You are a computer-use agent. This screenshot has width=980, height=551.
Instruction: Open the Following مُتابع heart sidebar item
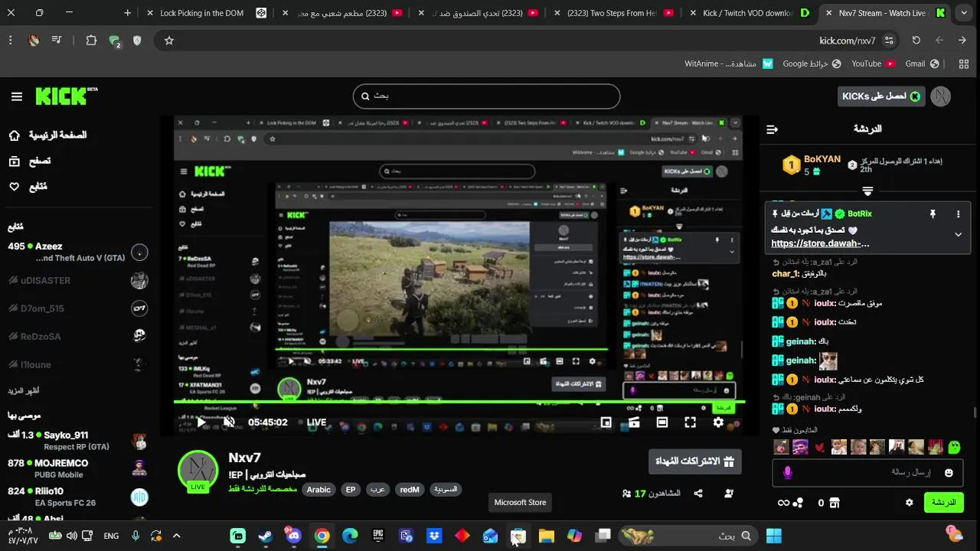pyautogui.click(x=28, y=186)
